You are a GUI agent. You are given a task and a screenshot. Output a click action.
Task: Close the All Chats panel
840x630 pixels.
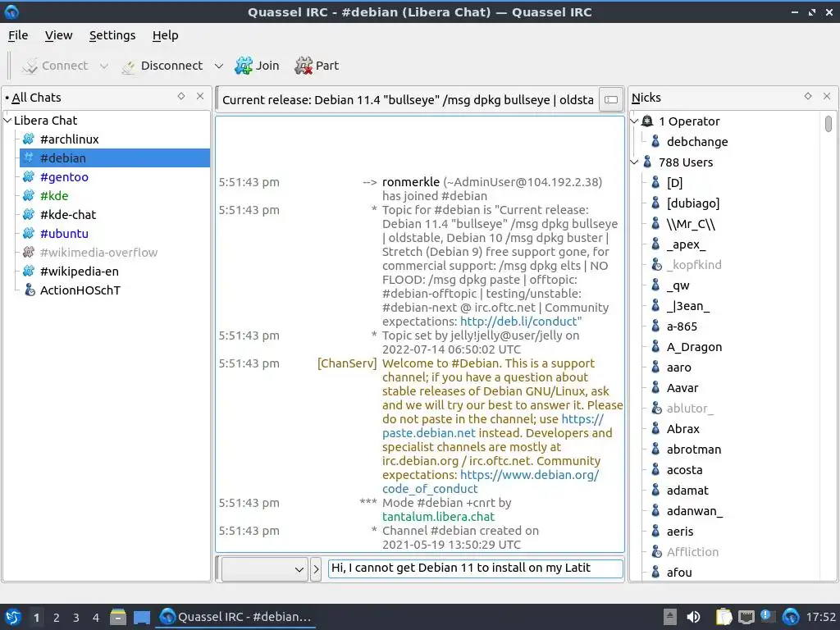click(x=200, y=97)
